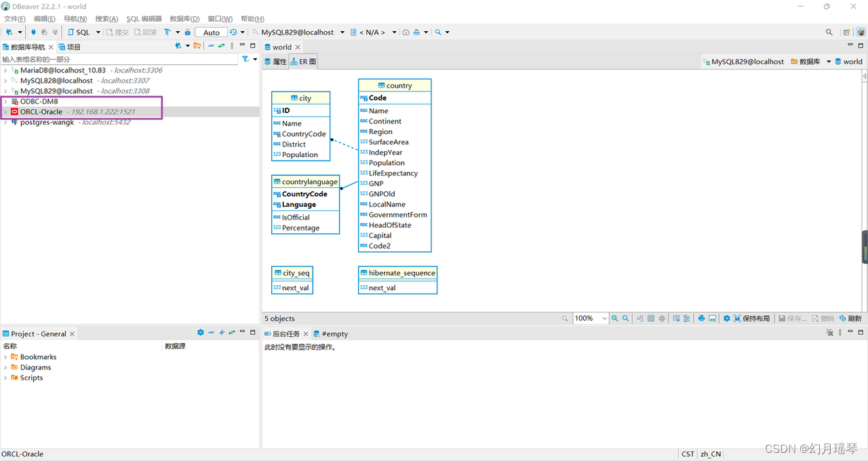Viewport: 868px width, 461px height.
Task: Expand the MySQL828@localhost connection
Action: point(5,80)
